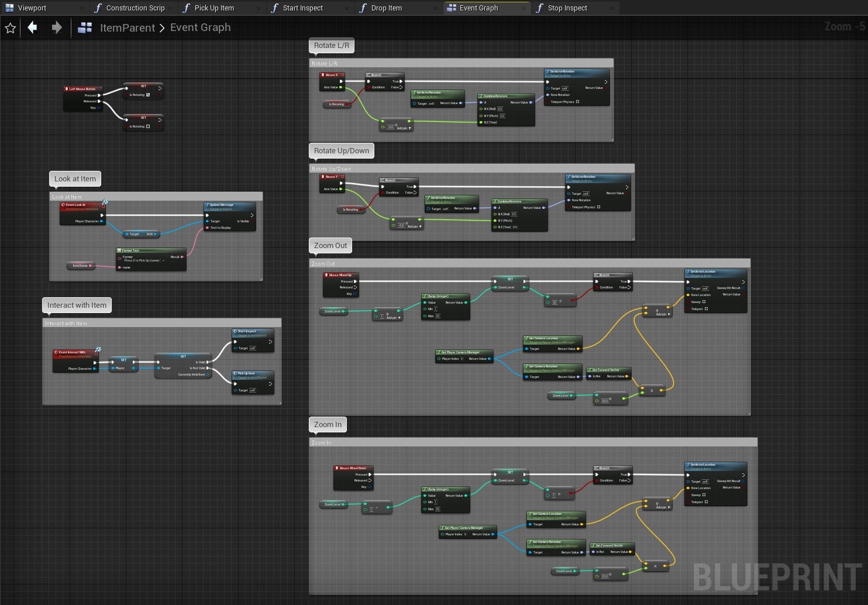Click the Interact with Item comment bubble
The width and height of the screenshot is (868, 605).
coord(77,305)
